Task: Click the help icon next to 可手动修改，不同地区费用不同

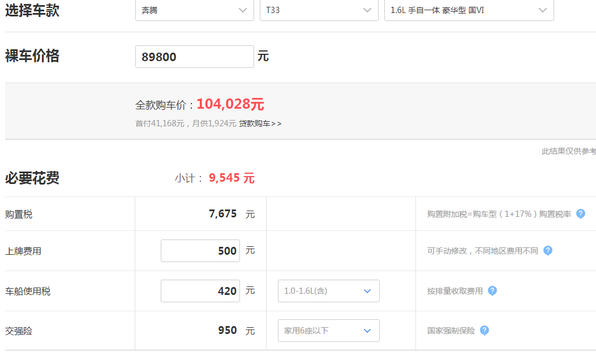Action: (548, 251)
